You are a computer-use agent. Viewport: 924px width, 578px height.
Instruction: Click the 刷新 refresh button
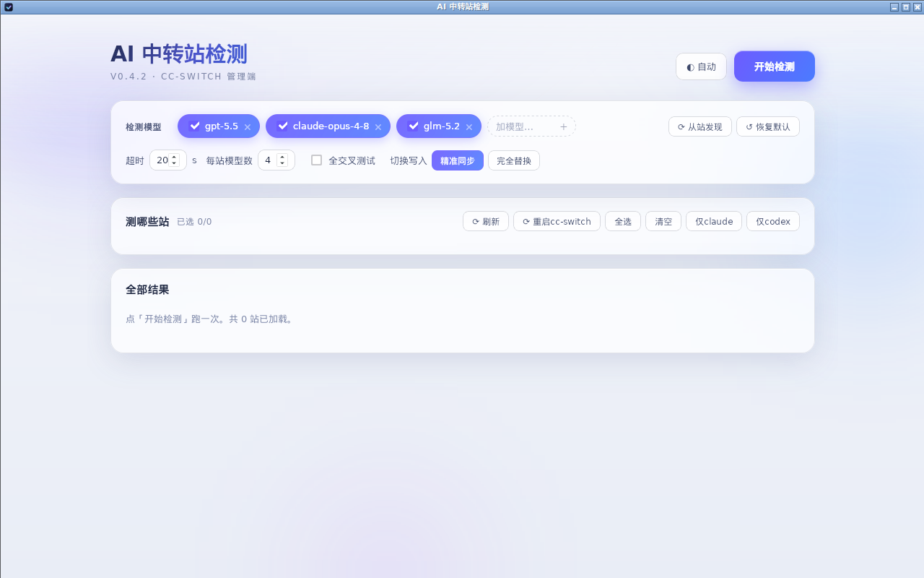(486, 221)
